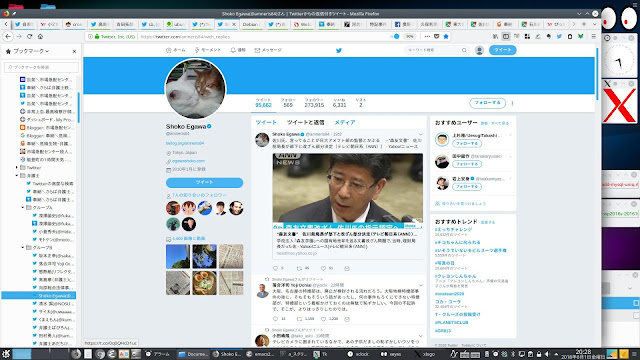
Task: Open the メッセージ nav item
Action: pyautogui.click(x=268, y=50)
